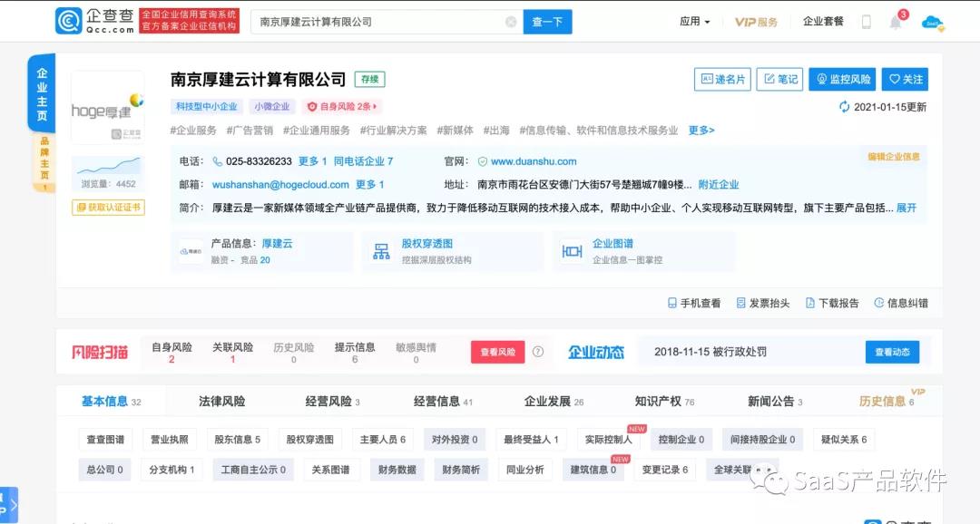Click the Qcc.com logo icon
Image resolution: width=980 pixels, height=524 pixels.
pyautogui.click(x=69, y=21)
